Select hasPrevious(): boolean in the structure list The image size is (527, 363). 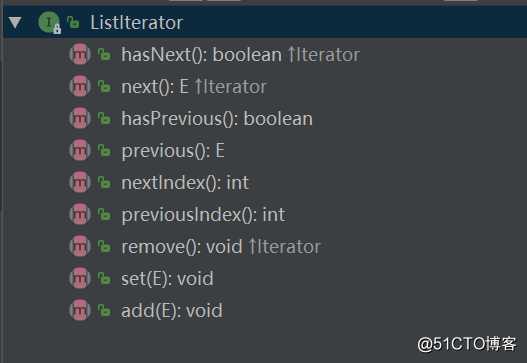click(x=217, y=119)
